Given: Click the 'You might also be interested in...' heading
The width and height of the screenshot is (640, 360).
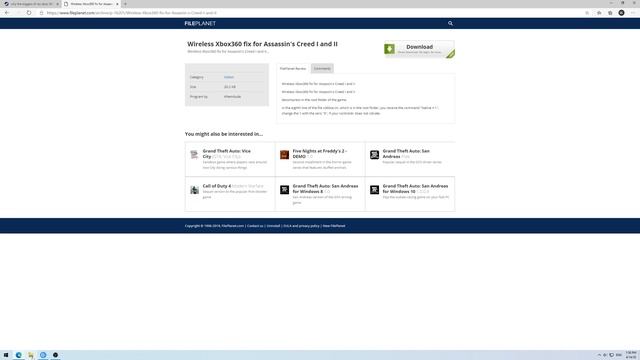Looking at the screenshot, I should pos(224,134).
